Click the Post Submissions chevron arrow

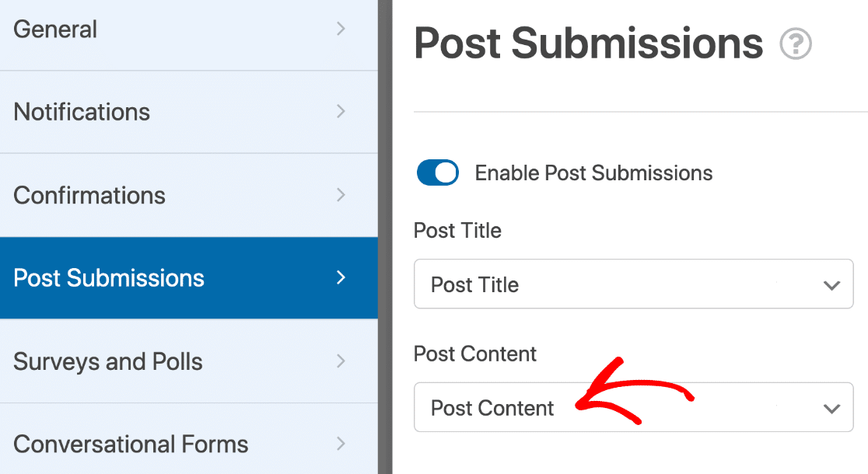(x=341, y=277)
